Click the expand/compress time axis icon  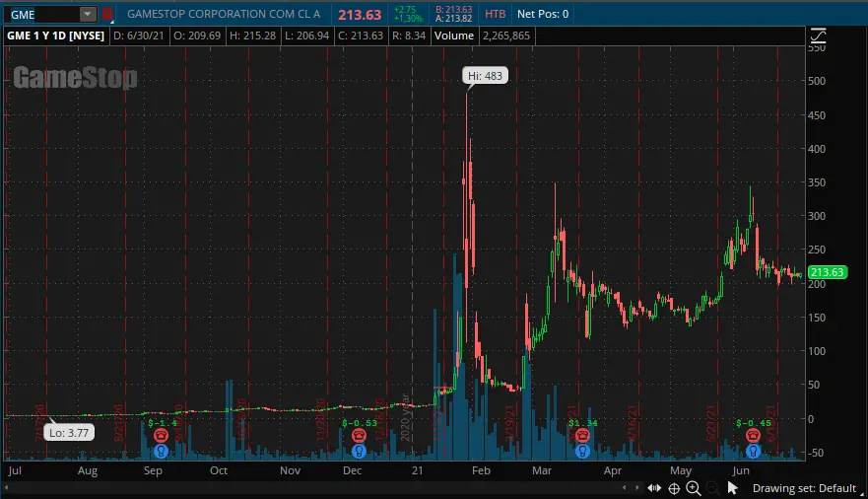coord(654,488)
